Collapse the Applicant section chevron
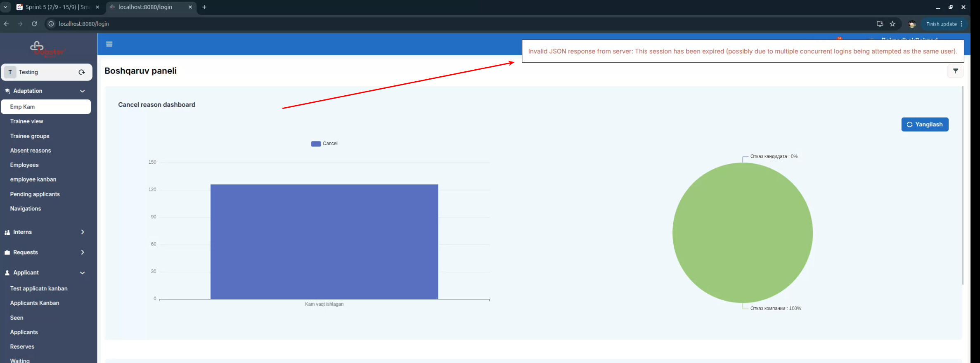This screenshot has height=363, width=980. tap(83, 273)
